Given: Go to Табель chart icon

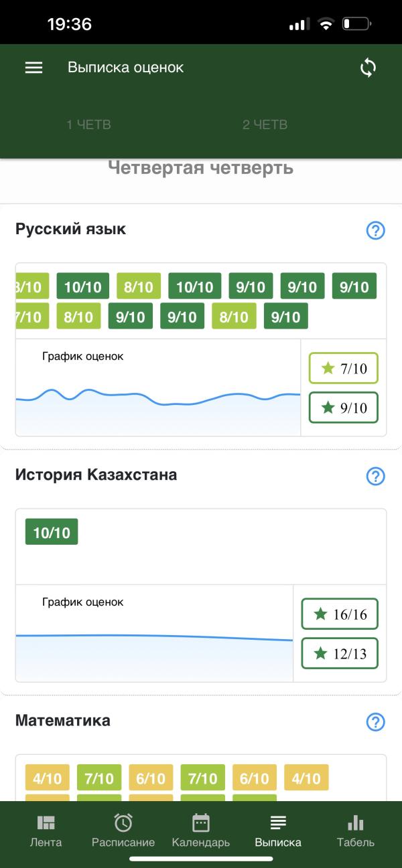Looking at the screenshot, I should click(x=356, y=831).
